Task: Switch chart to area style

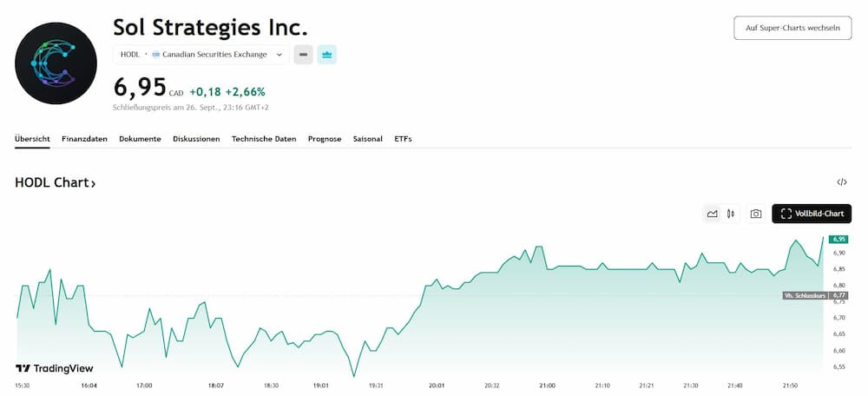Action: click(713, 214)
